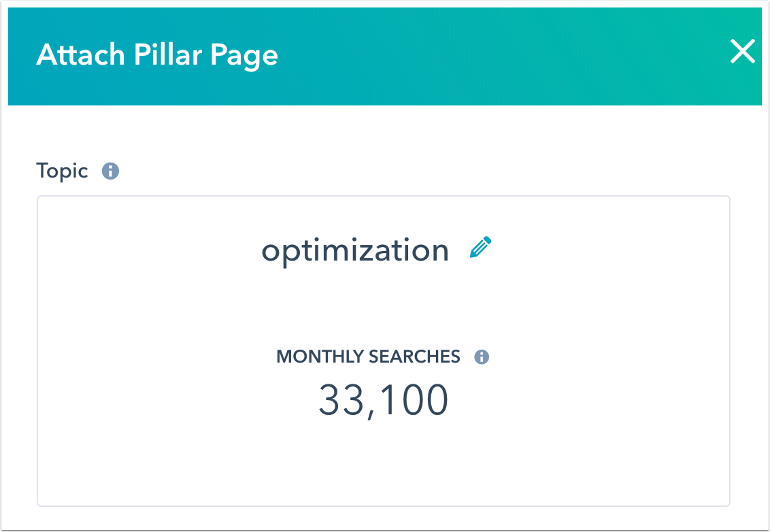Open the tooltip beside the Topic label
The height and width of the screenshot is (532, 770).
pyautogui.click(x=110, y=171)
